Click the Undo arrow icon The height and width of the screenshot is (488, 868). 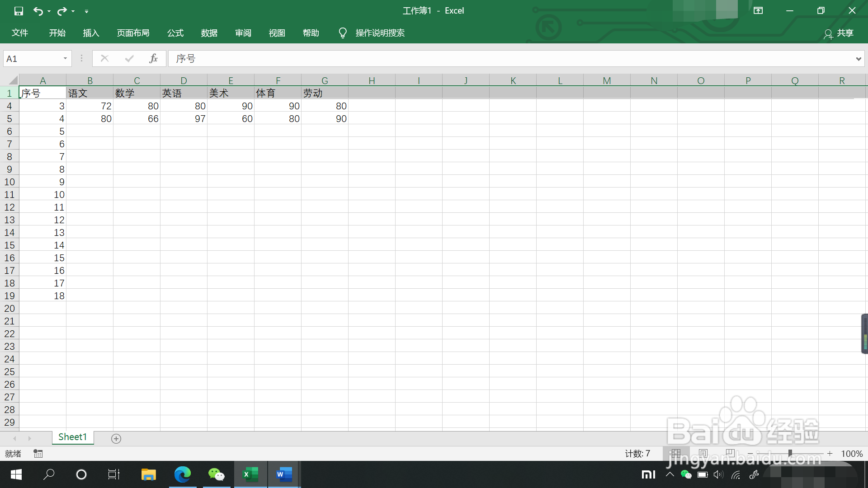click(x=38, y=11)
